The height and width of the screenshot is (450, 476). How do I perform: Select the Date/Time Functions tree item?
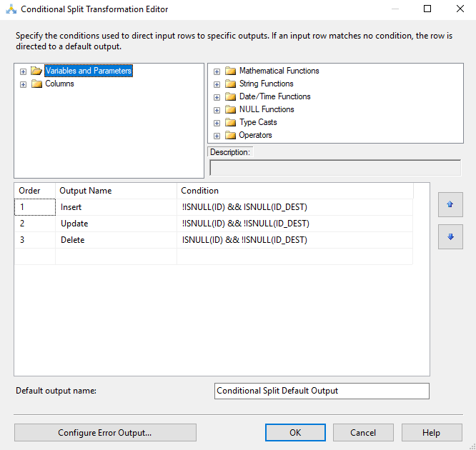pos(274,96)
